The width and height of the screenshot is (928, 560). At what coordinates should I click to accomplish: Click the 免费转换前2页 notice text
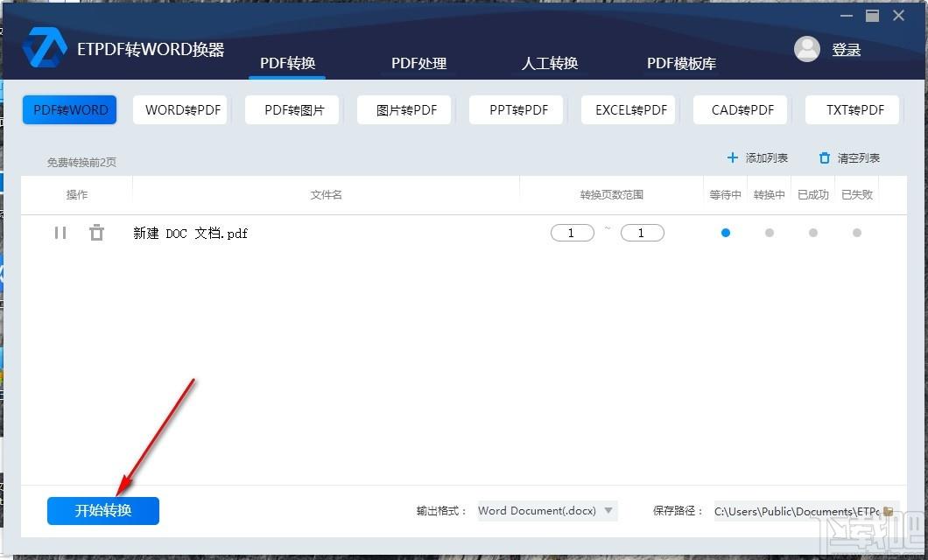tap(81, 162)
